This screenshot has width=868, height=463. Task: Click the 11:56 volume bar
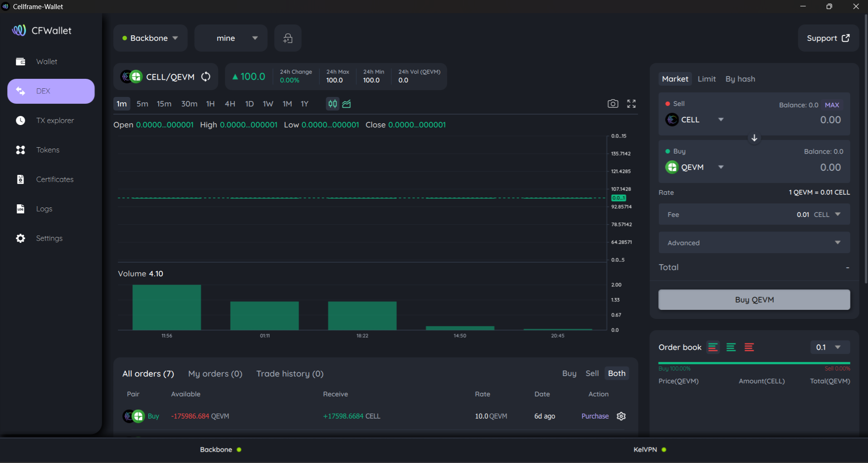(x=166, y=308)
